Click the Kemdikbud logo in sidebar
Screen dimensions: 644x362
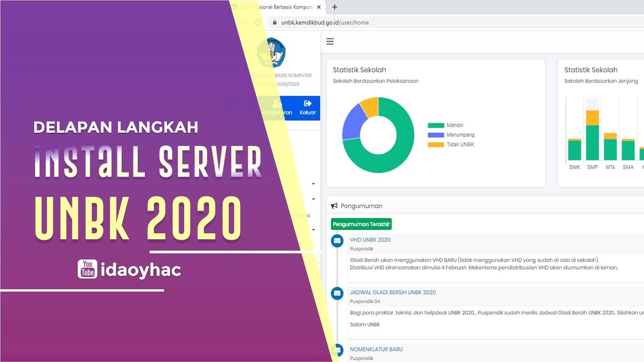[x=271, y=53]
